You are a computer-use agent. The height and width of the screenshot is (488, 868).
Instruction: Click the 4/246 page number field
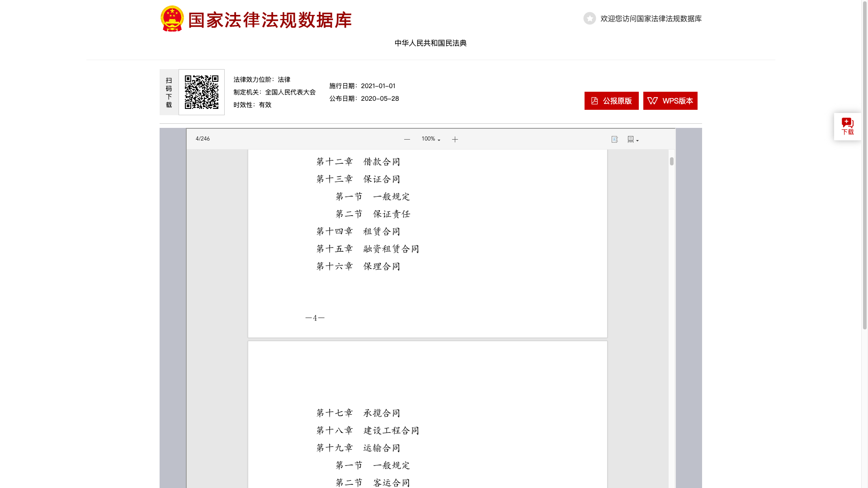(x=203, y=139)
